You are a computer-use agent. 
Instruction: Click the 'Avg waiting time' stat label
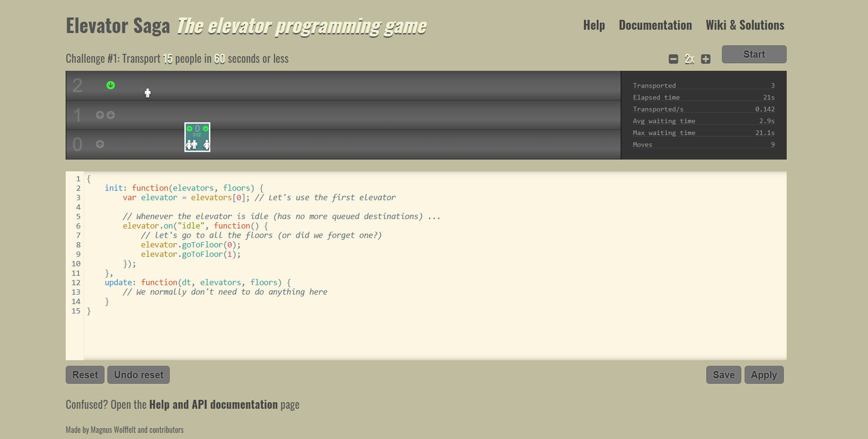664,121
